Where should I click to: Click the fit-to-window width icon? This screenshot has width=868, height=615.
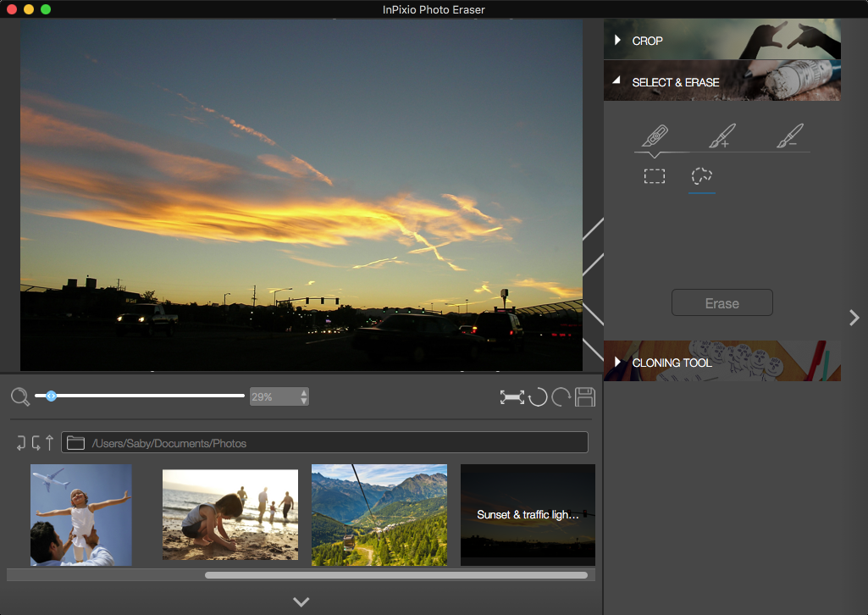coord(512,397)
